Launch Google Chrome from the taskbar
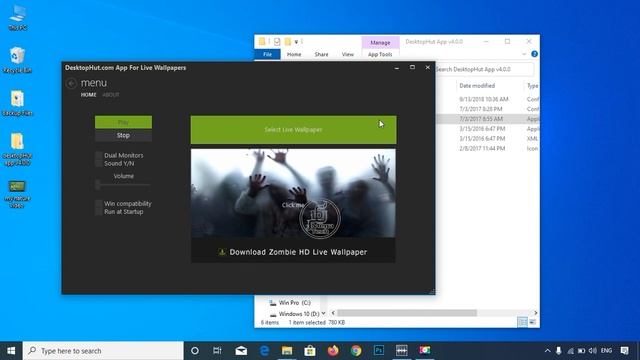 coord(356,351)
